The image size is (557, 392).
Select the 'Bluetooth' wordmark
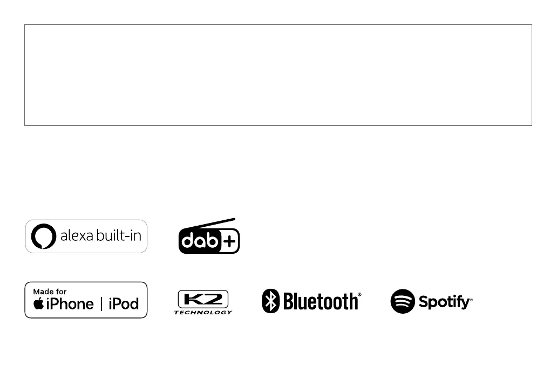321,301
